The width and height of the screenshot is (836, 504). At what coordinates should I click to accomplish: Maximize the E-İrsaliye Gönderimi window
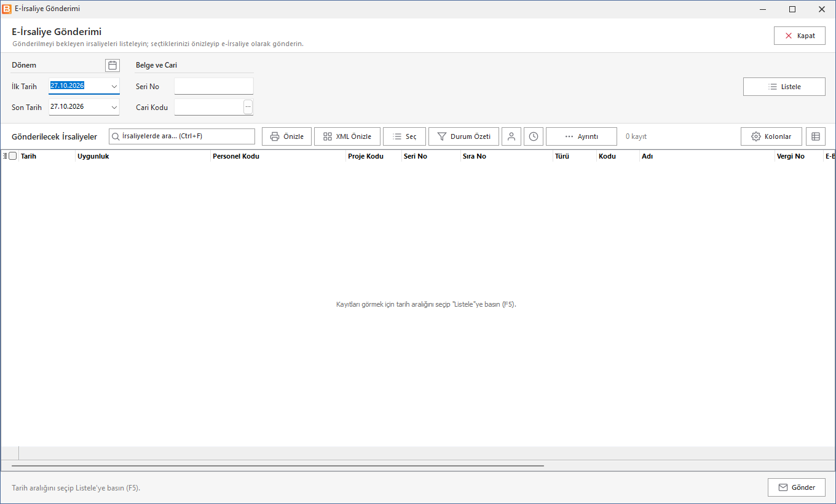coord(792,9)
